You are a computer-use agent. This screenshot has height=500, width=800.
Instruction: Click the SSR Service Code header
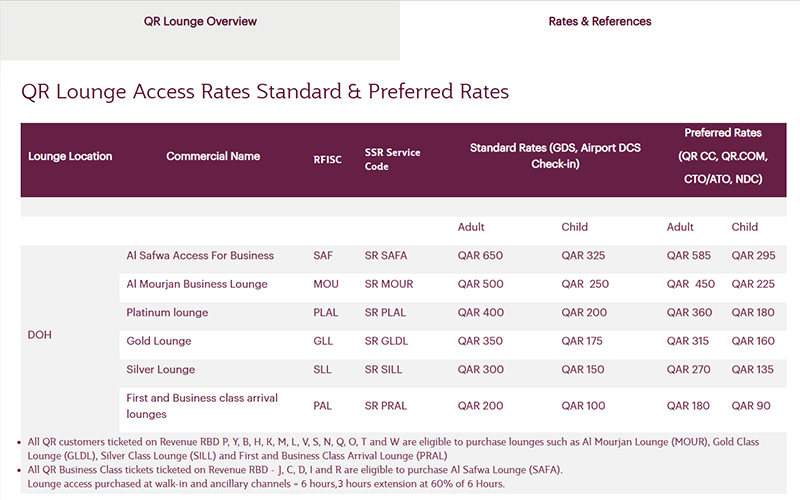[392, 160]
